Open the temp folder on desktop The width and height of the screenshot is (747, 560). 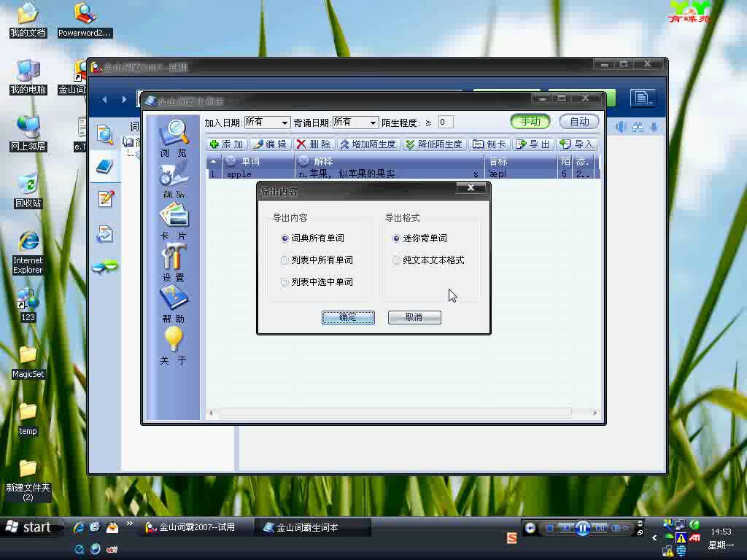28,419
